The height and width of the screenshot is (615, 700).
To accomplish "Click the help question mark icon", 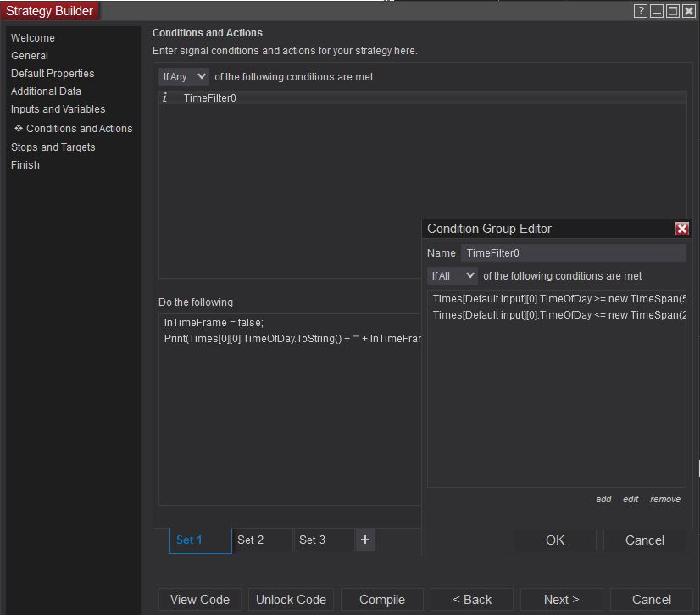I will tap(641, 11).
